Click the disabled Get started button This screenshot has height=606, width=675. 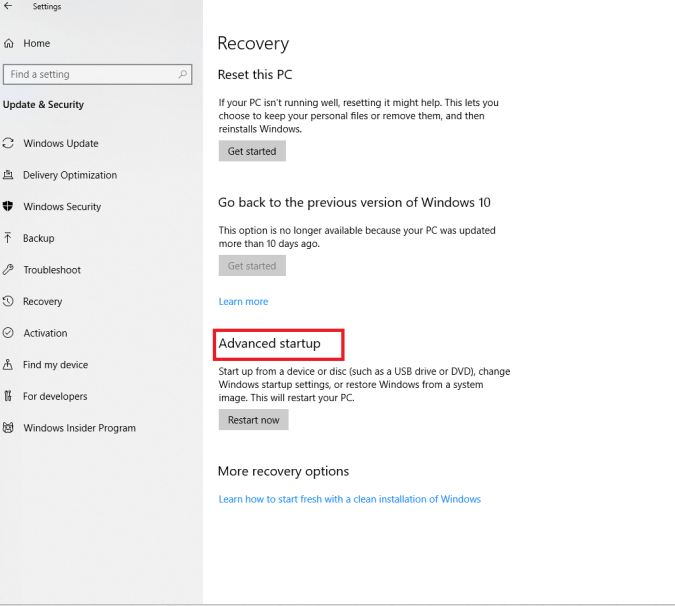tap(252, 266)
